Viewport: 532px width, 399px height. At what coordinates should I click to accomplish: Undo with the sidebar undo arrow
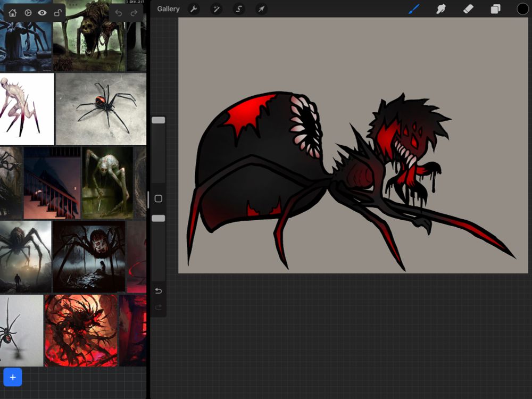[x=158, y=291]
